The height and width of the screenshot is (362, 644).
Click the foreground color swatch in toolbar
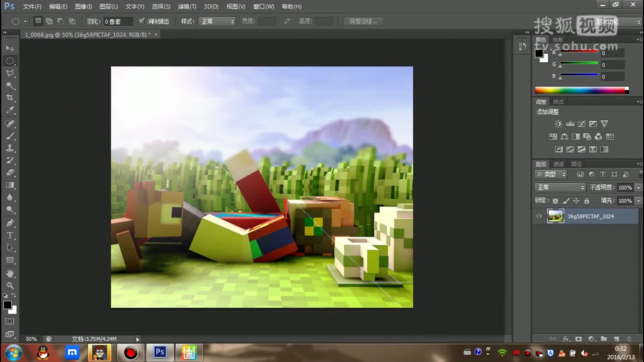tap(7, 305)
